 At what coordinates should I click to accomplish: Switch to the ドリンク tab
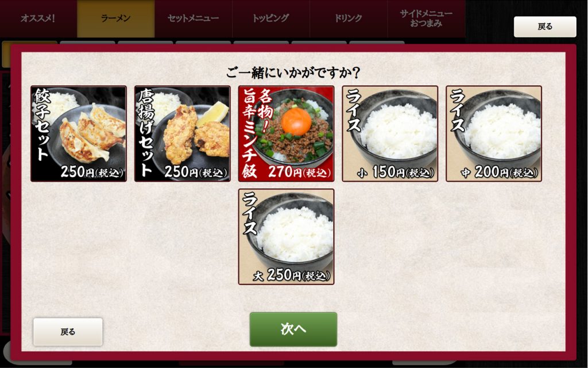click(349, 18)
